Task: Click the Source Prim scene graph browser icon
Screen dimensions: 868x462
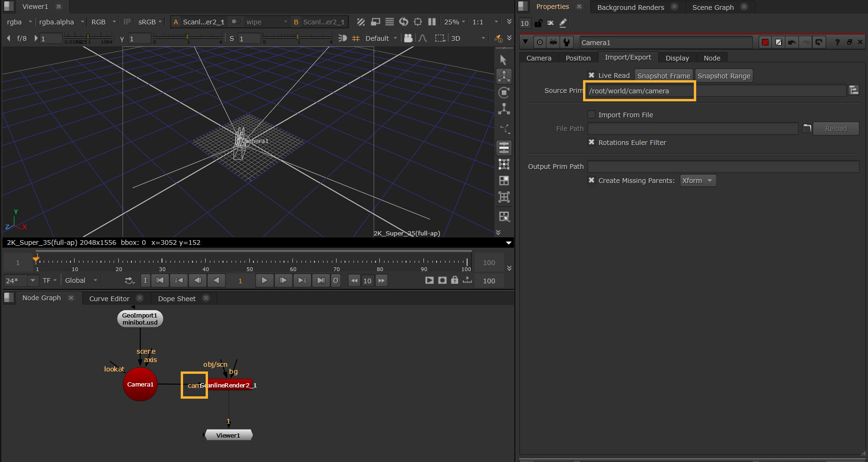Action: tap(853, 90)
